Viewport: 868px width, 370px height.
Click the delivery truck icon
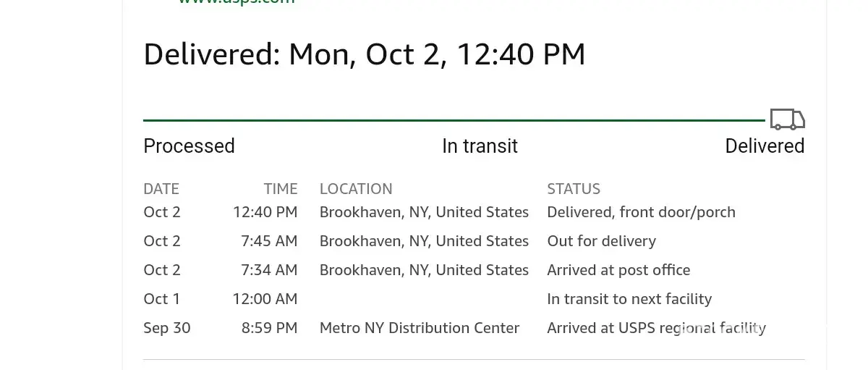pos(787,119)
